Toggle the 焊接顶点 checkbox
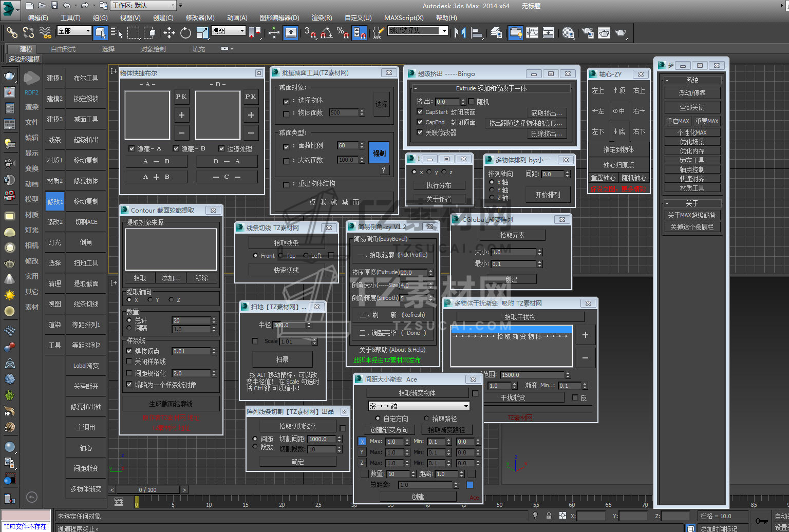789x532 pixels. point(129,351)
